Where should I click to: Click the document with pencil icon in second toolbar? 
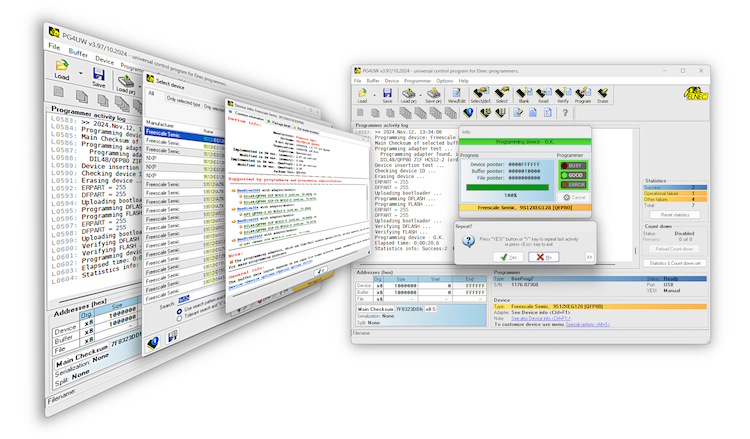(x=518, y=113)
